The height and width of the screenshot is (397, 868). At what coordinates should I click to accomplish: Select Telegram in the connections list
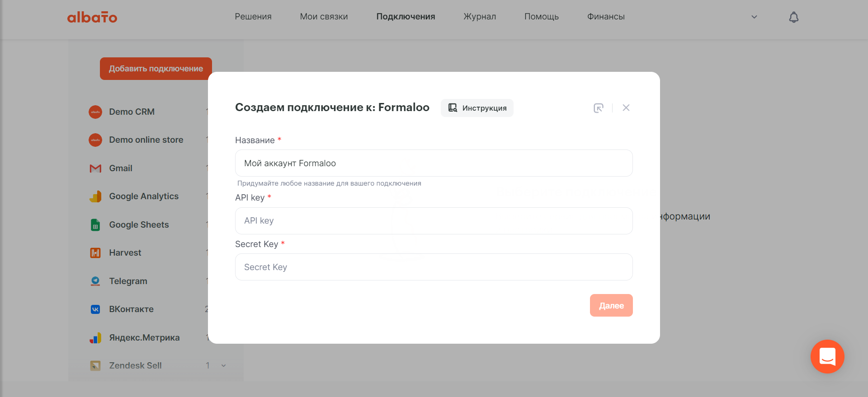point(128,281)
